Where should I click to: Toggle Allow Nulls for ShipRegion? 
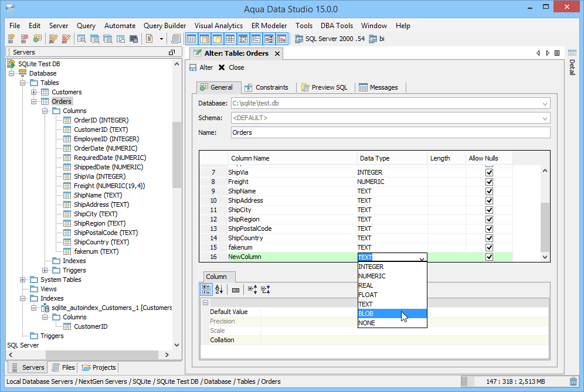point(490,219)
